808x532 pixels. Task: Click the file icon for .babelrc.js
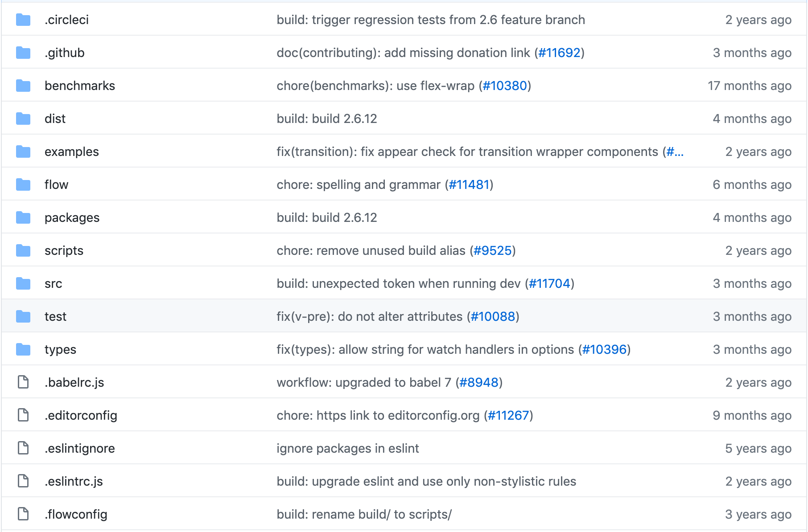coord(23,382)
